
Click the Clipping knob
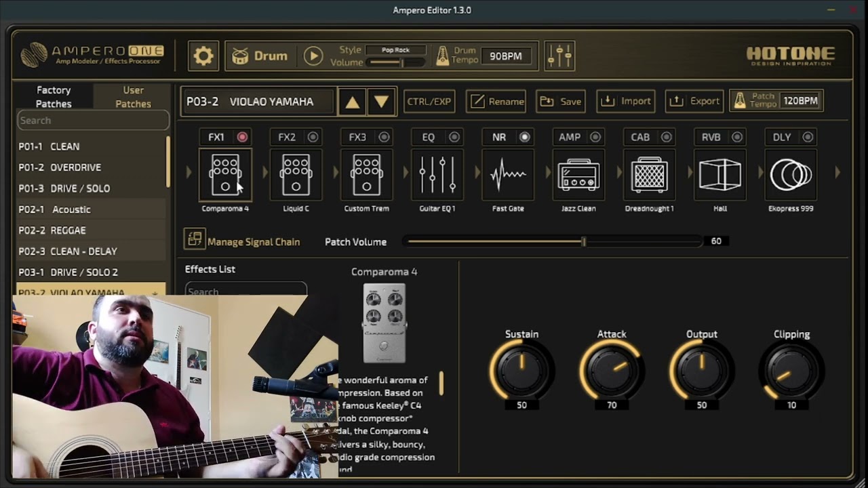pyautogui.click(x=791, y=370)
